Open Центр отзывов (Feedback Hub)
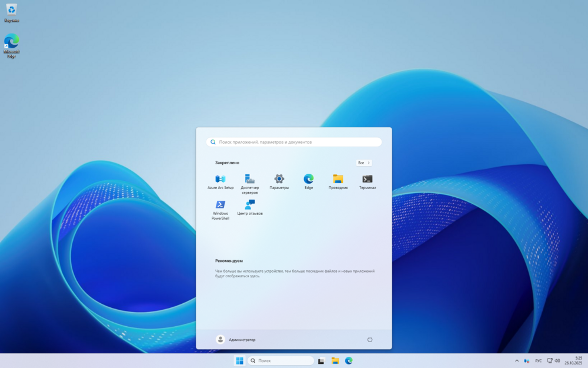This screenshot has height=368, width=588. (250, 205)
